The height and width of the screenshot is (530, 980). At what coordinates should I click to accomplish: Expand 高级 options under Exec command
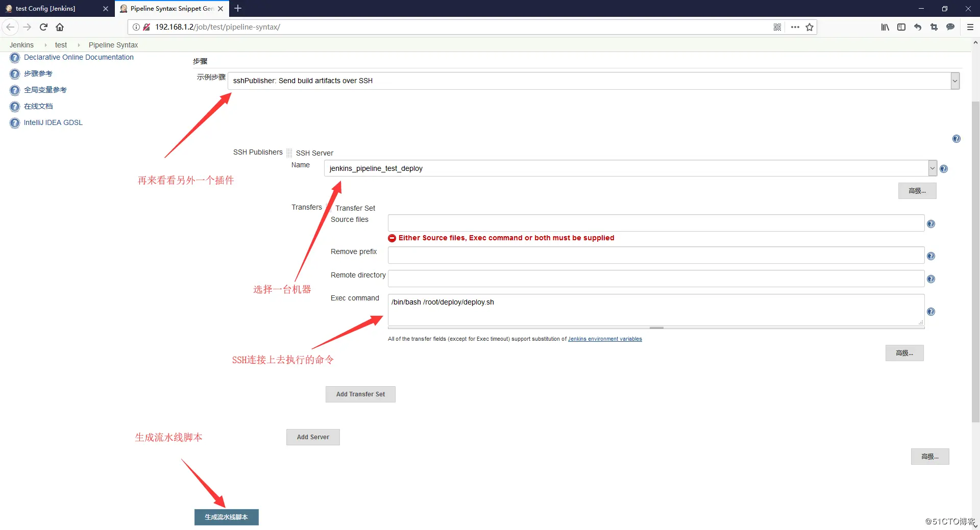coord(904,353)
